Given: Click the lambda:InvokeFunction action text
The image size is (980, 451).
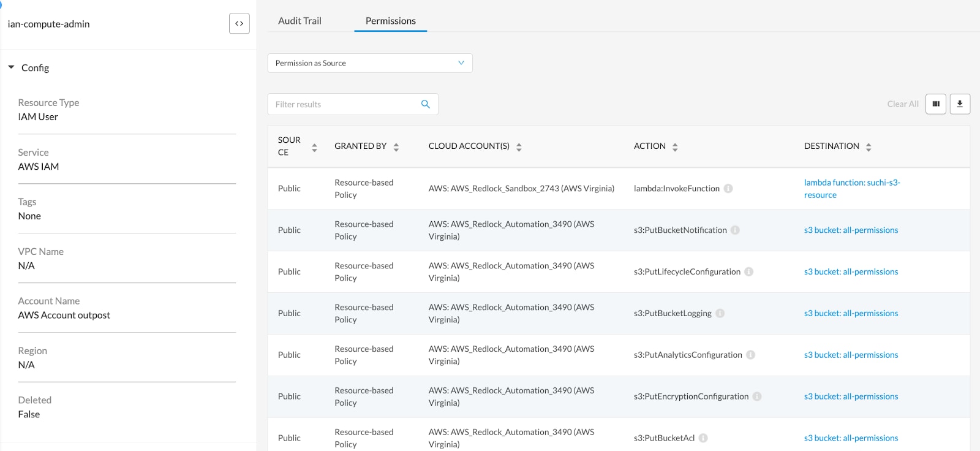Looking at the screenshot, I should click(677, 189).
